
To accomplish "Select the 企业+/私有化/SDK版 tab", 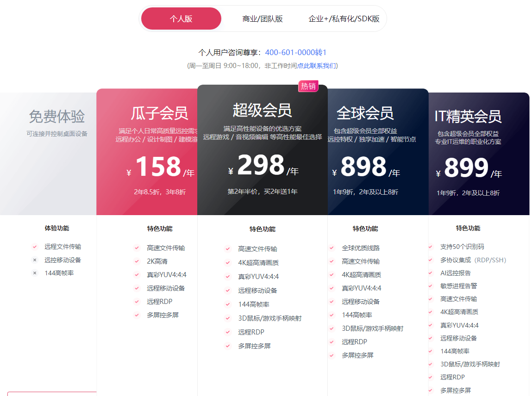I will point(344,19).
